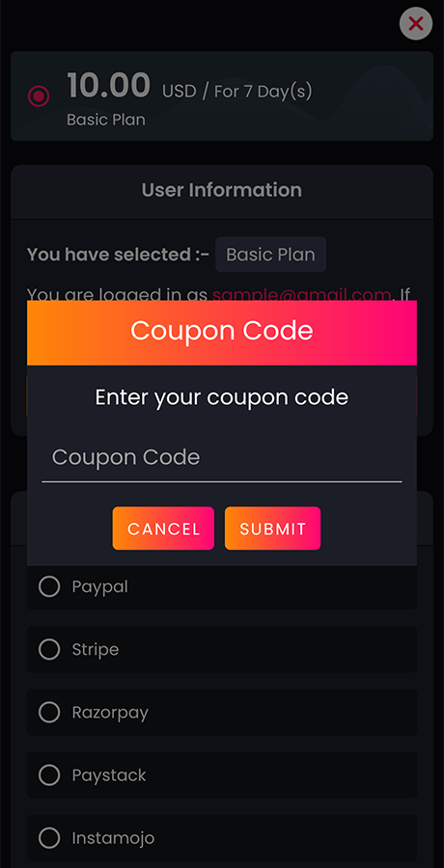Viewport: 444px width, 868px height.
Task: Choose the Instamojo radio button
Action: tap(49, 838)
